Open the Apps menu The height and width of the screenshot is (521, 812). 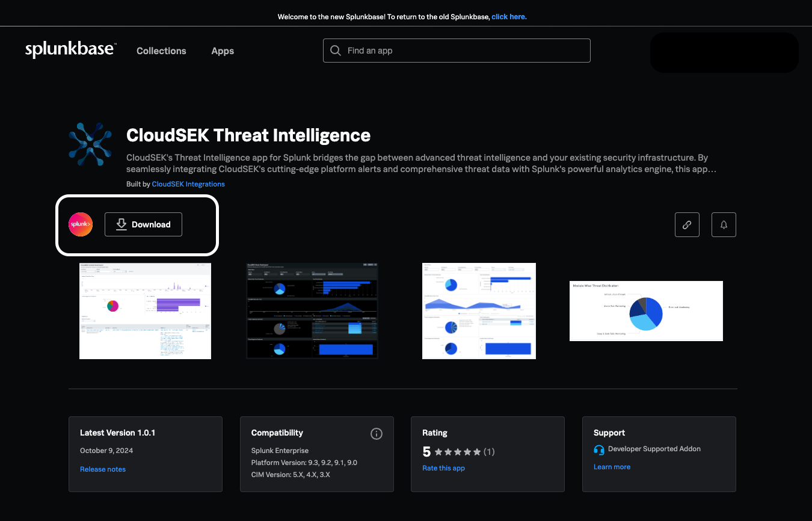click(223, 51)
